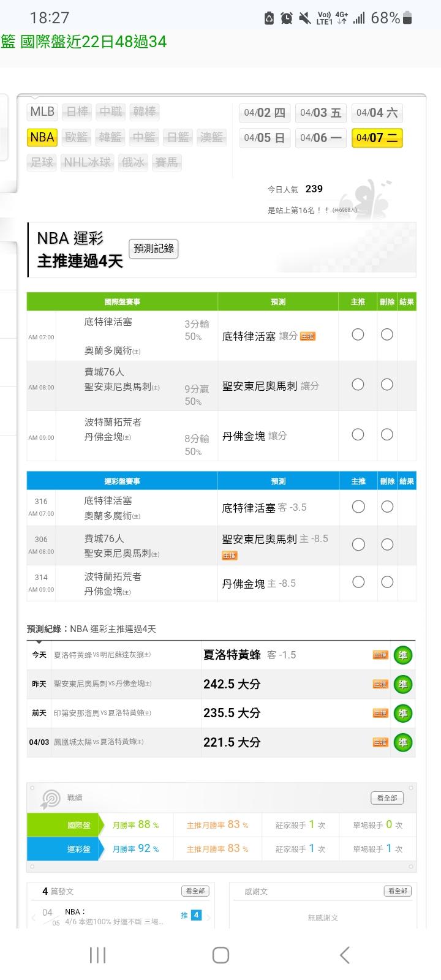Select 主推 radio for 丹佛金塊 主 -8.5
Image resolution: width=441 pixels, height=980 pixels.
tap(358, 582)
